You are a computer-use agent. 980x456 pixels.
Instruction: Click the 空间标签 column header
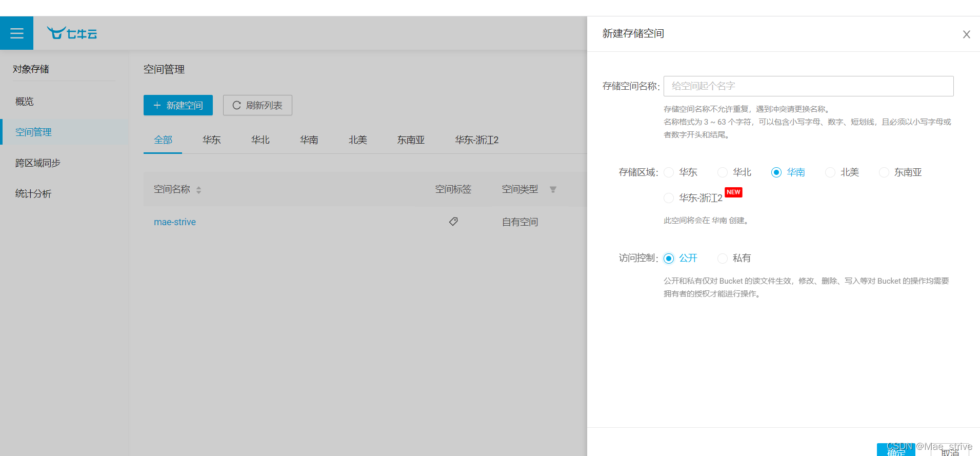(453, 189)
